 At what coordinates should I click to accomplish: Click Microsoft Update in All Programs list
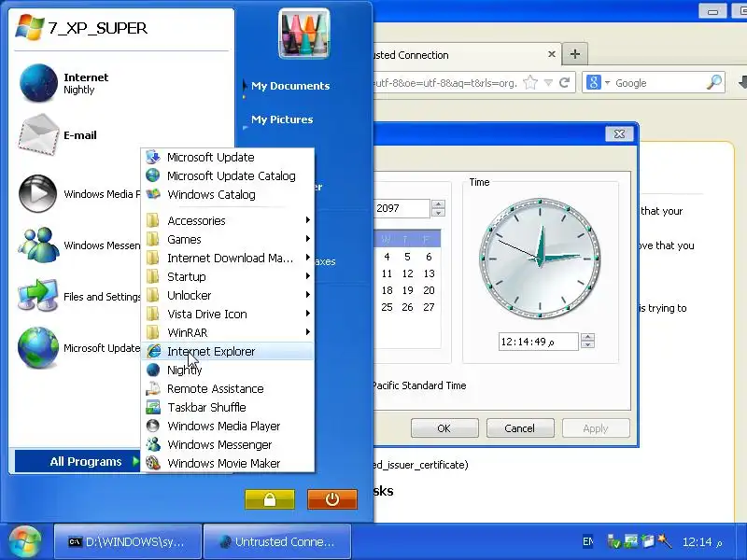pyautogui.click(x=228, y=157)
